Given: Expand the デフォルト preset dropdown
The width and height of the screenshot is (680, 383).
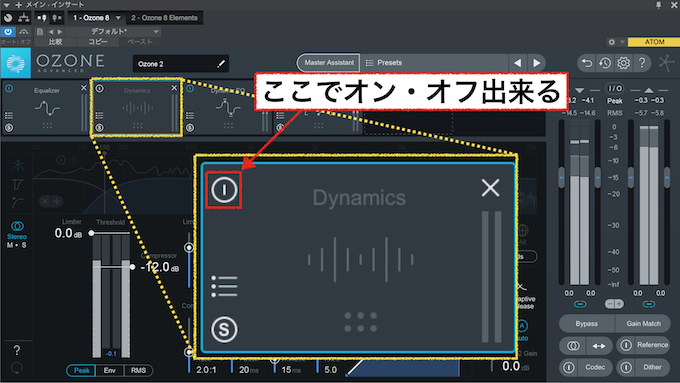Looking at the screenshot, I should tap(156, 32).
